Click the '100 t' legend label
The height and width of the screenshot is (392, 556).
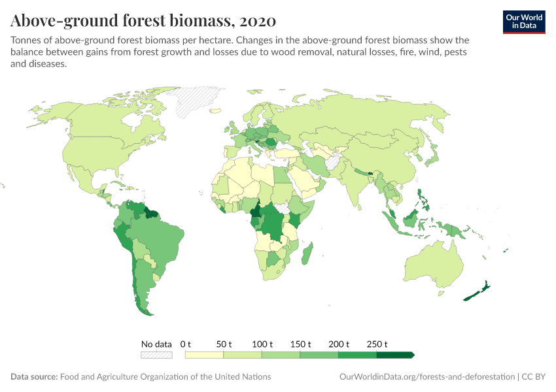click(262, 344)
